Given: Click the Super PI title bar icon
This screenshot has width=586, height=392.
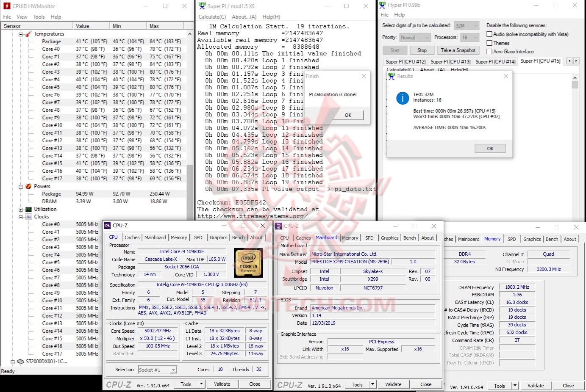Looking at the screenshot, I should coord(202,6).
